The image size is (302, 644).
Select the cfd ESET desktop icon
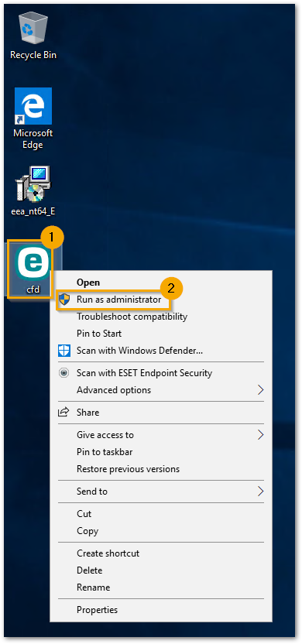click(x=33, y=262)
